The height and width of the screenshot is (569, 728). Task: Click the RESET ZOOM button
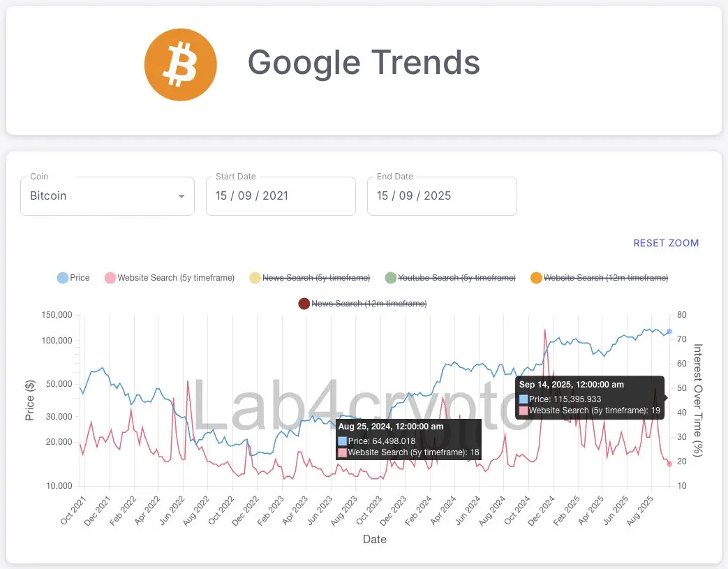pos(666,243)
